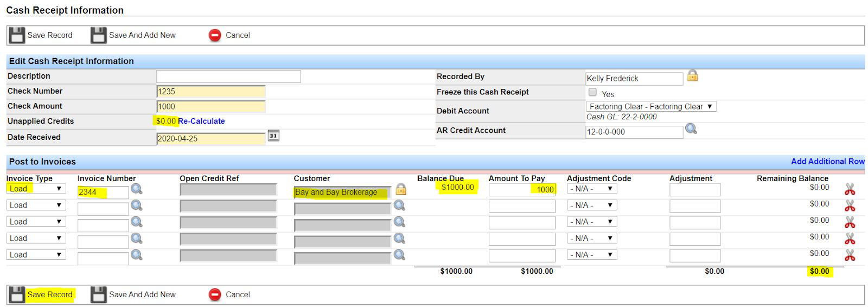Screen dimensions: 868x307
Task: Open Invoice Type dropdown for invoice 2344
Action: tap(36, 189)
